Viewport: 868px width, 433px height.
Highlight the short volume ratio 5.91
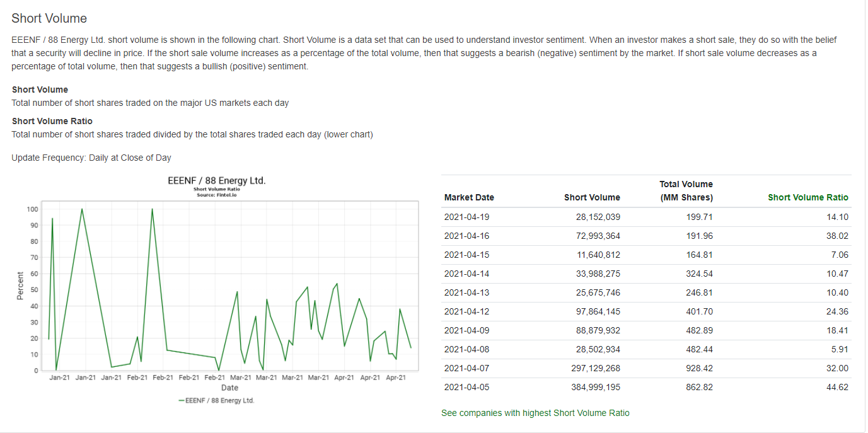click(x=840, y=349)
